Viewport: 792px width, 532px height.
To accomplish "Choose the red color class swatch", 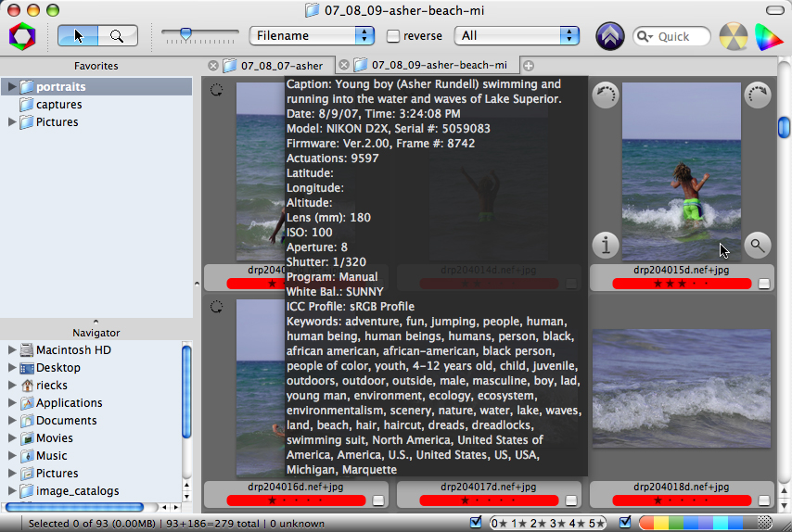I will (x=646, y=523).
